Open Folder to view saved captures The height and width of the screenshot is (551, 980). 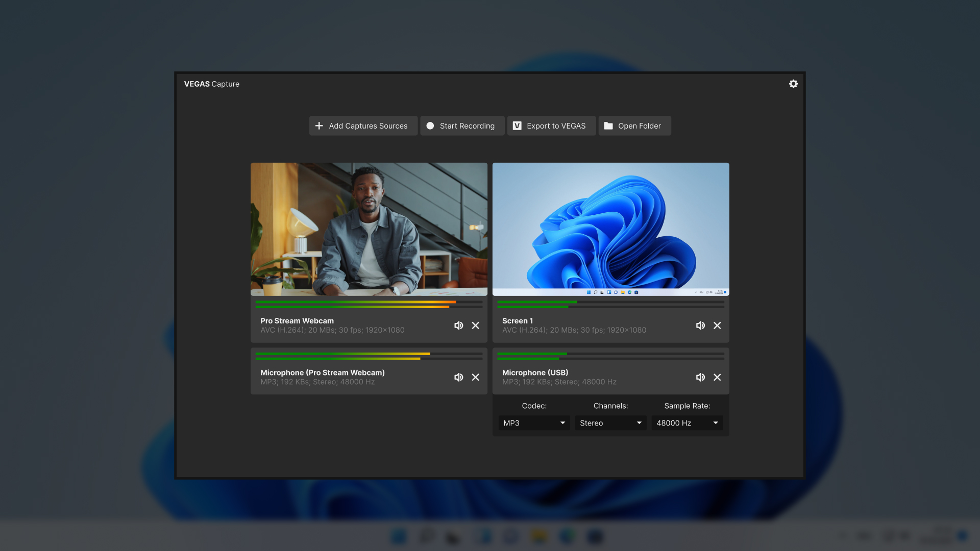[634, 126]
